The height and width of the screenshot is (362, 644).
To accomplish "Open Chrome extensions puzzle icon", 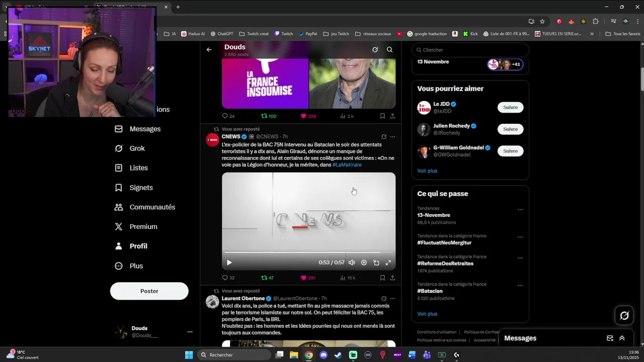I will coord(596,21).
